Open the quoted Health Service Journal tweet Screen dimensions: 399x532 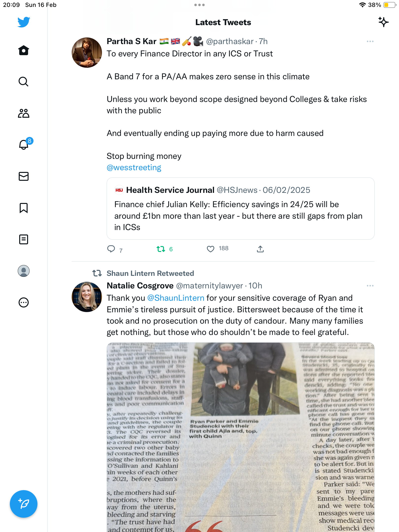(x=240, y=208)
